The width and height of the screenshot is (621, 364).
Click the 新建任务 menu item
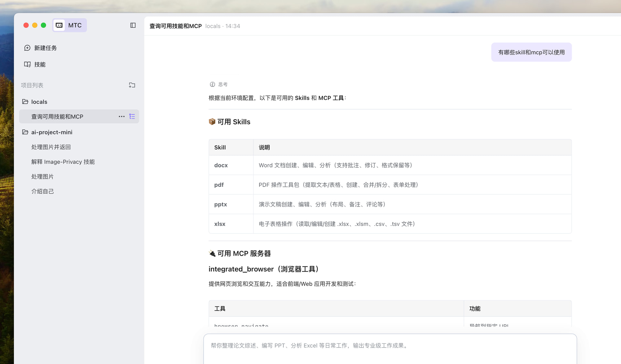click(45, 48)
